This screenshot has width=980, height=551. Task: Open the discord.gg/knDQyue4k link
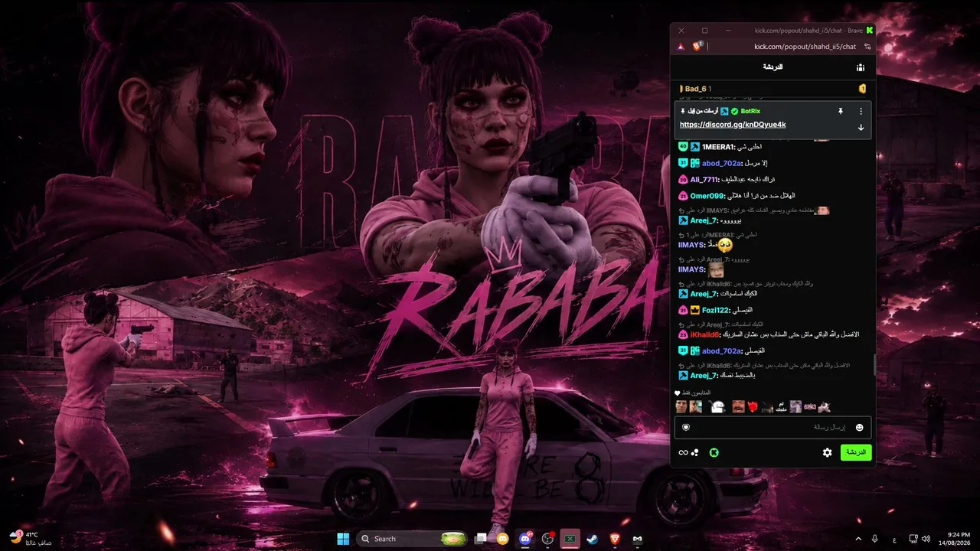[x=733, y=125]
